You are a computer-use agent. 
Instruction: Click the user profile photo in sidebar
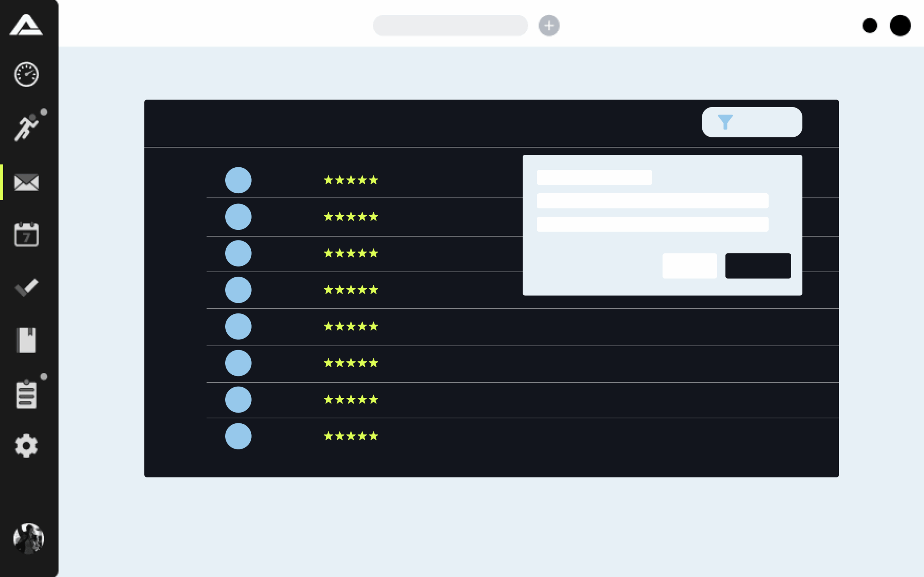pyautogui.click(x=29, y=538)
